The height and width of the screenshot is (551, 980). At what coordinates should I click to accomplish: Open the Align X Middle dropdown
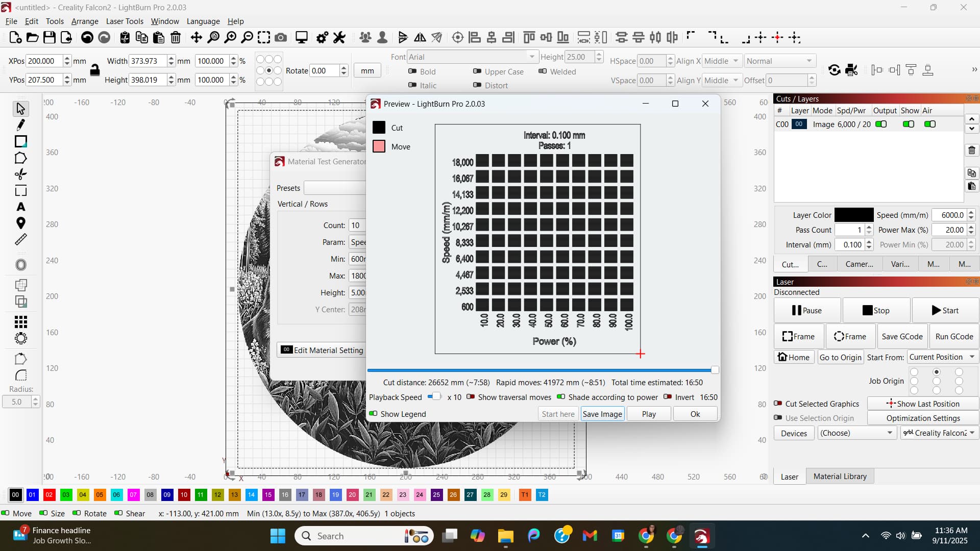point(721,61)
